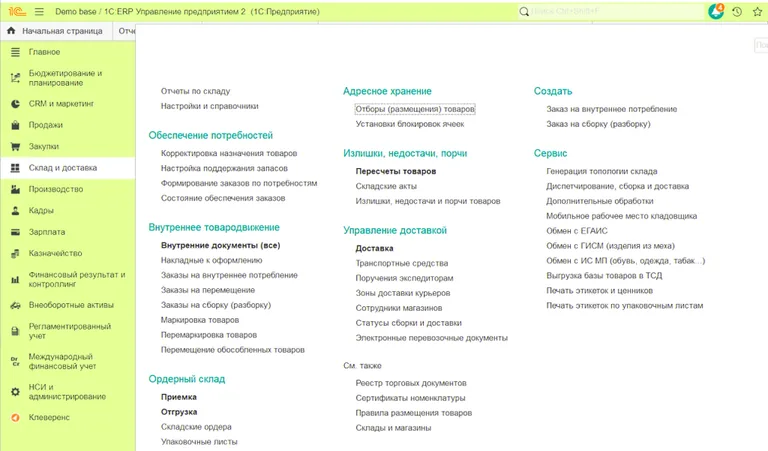Go to the Казначейство section
This screenshot has width=768, height=451.
click(x=55, y=253)
